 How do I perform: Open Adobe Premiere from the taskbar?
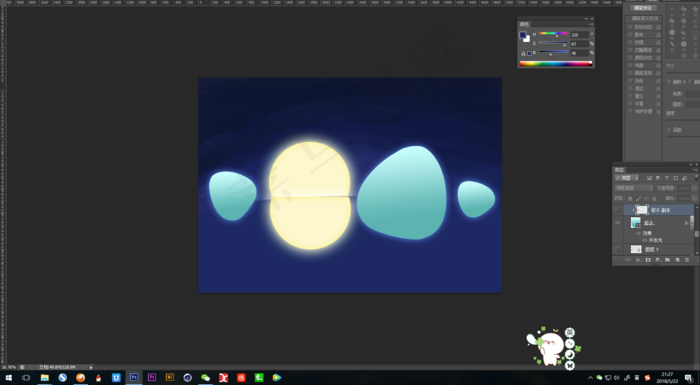(152, 377)
